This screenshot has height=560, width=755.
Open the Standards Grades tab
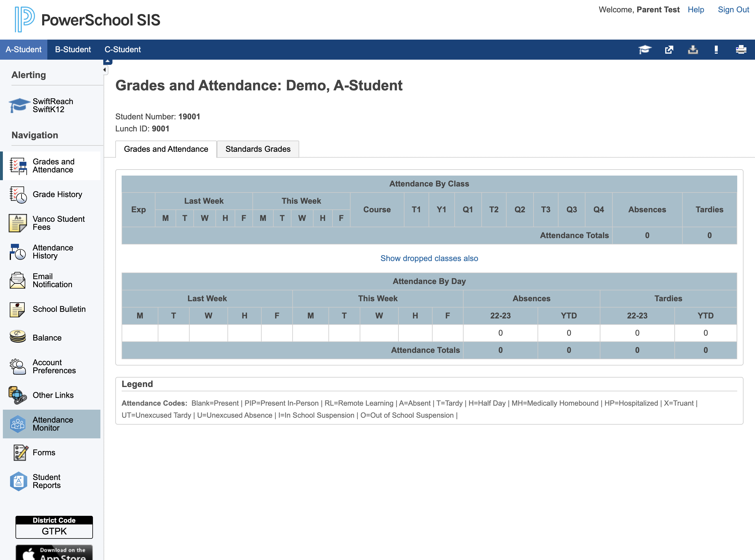coord(258,149)
